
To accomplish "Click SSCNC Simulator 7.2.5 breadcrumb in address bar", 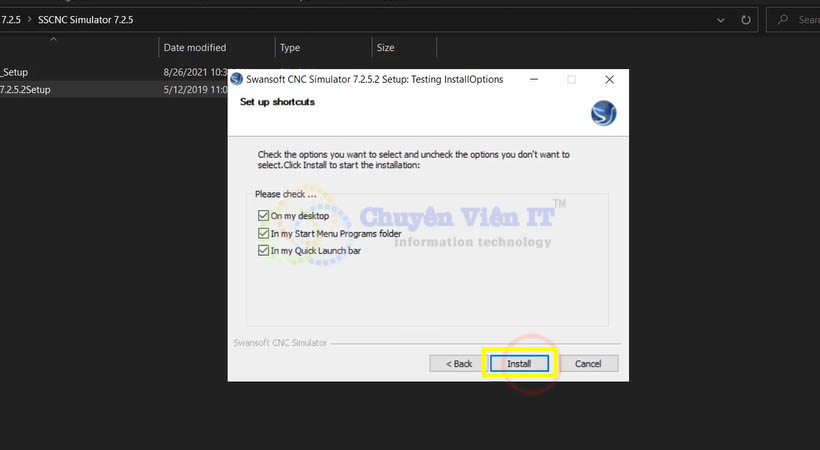I will click(85, 19).
